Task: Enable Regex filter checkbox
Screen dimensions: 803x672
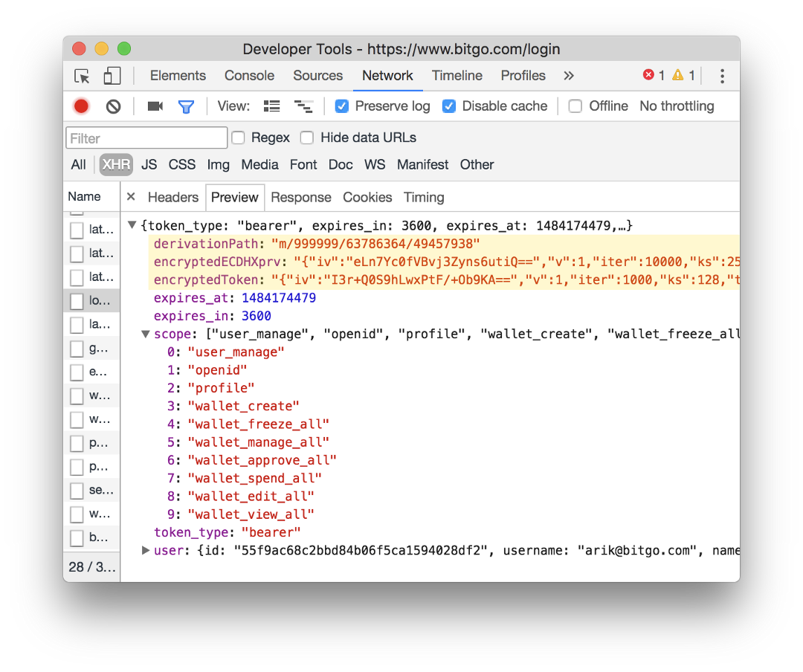Action: click(238, 138)
